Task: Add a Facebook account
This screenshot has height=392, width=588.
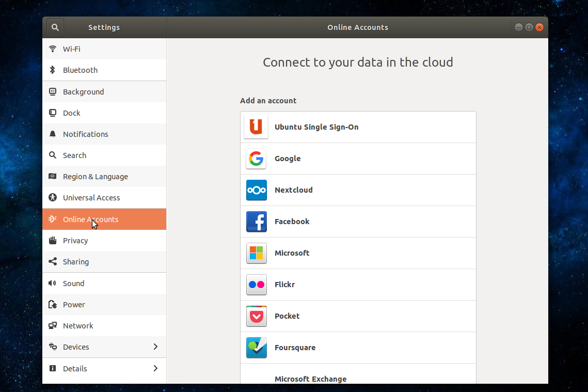Action: click(x=358, y=222)
